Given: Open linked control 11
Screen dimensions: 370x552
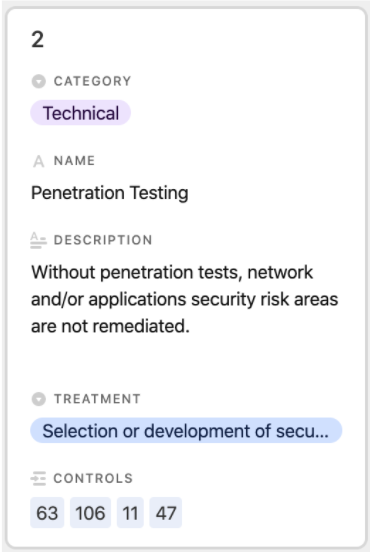Looking at the screenshot, I should click(130, 513).
